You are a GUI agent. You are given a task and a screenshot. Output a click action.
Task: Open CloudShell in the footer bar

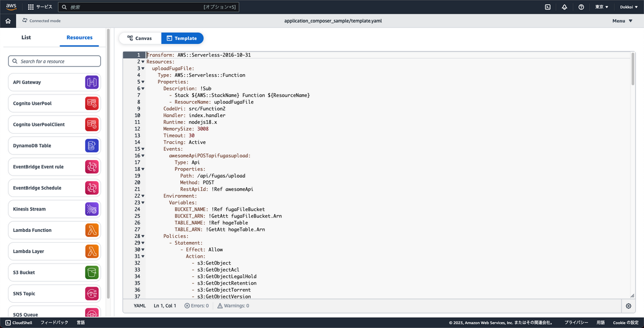tap(18, 323)
